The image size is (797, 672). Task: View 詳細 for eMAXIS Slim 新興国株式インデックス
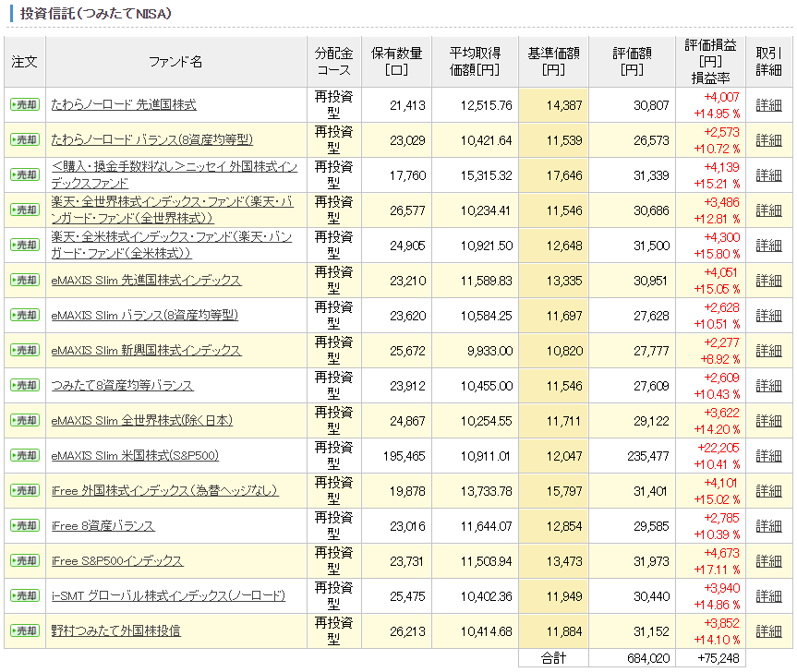tap(768, 350)
